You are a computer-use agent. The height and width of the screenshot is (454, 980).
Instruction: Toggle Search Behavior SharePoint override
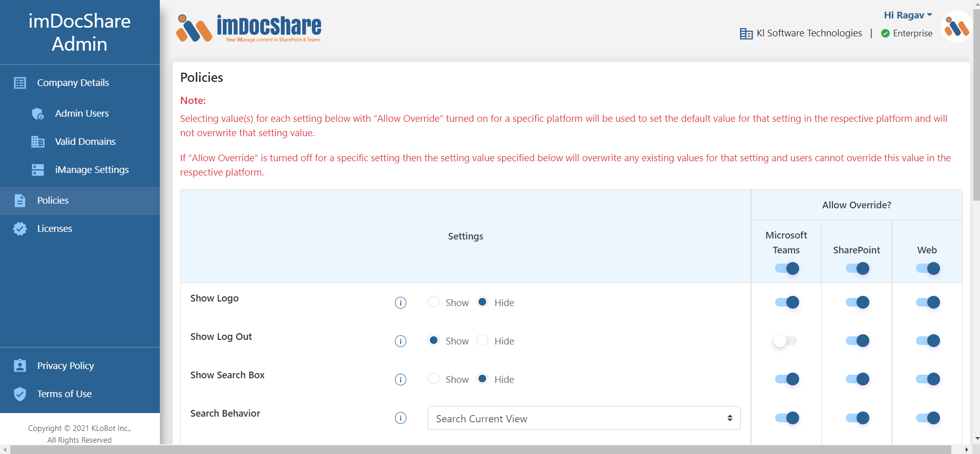[857, 418]
